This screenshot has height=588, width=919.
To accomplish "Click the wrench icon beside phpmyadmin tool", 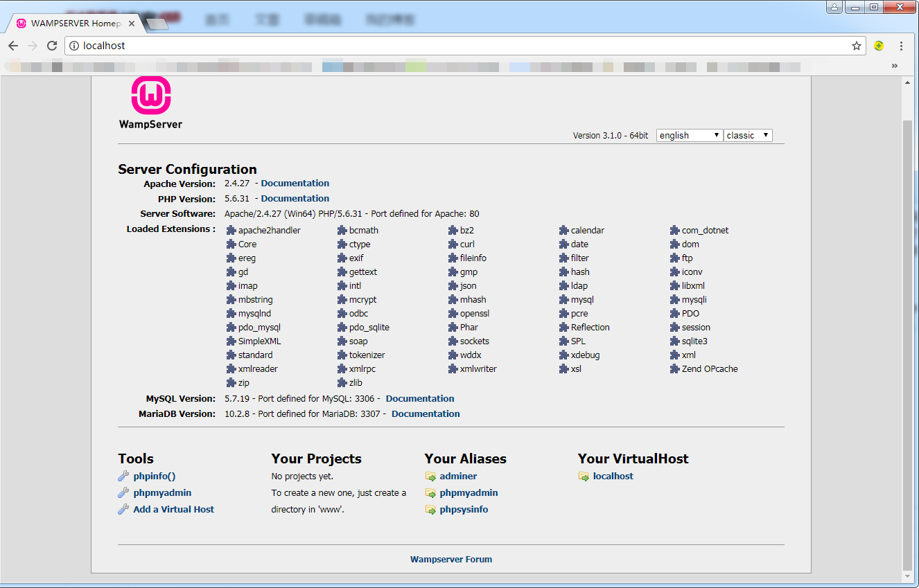I will point(123,492).
